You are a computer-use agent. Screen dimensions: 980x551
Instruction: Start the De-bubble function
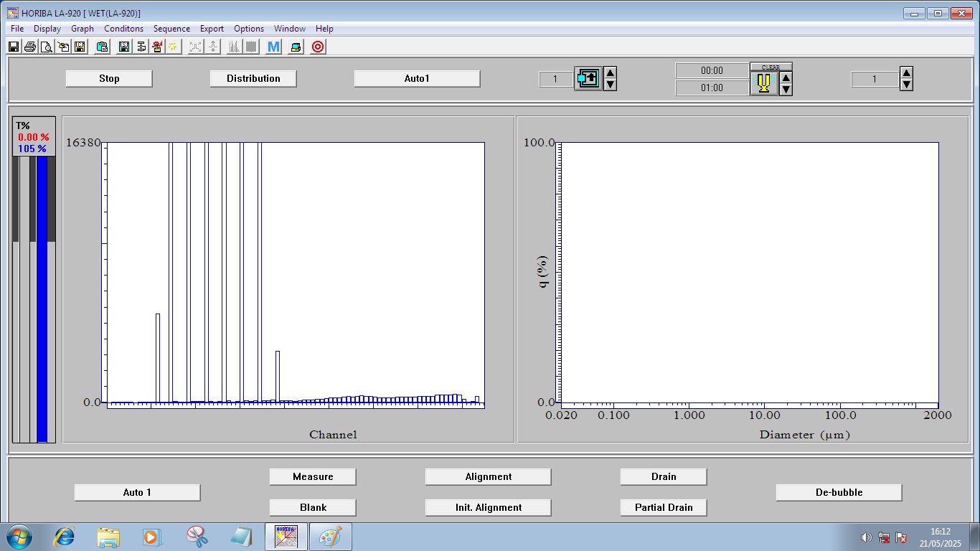click(838, 492)
